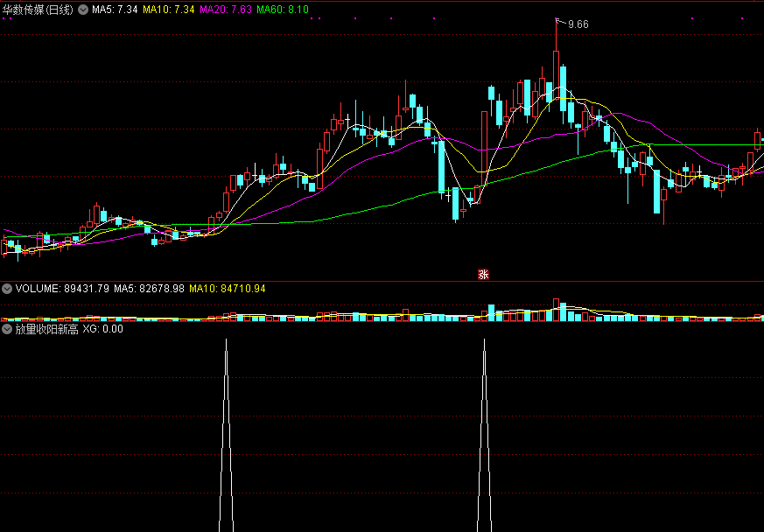The image size is (764, 532).
Task: Select the 华数传媒(日线) chart title
Action: (38, 10)
